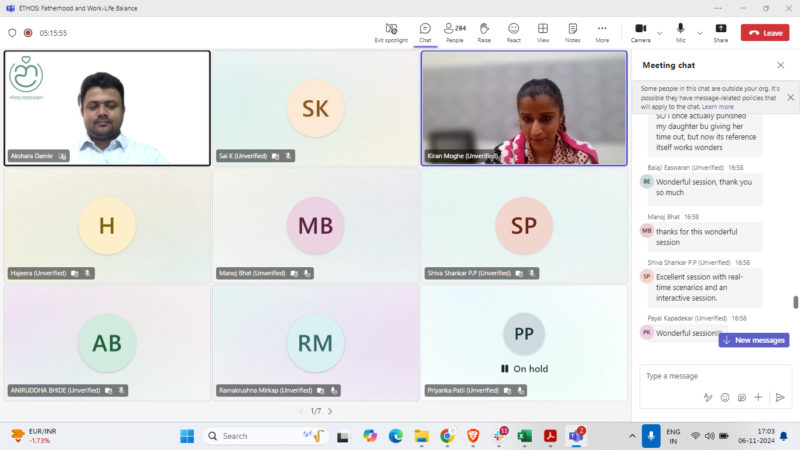Toggle the Camera on or off
This screenshot has width=800, height=450.
coord(640,32)
